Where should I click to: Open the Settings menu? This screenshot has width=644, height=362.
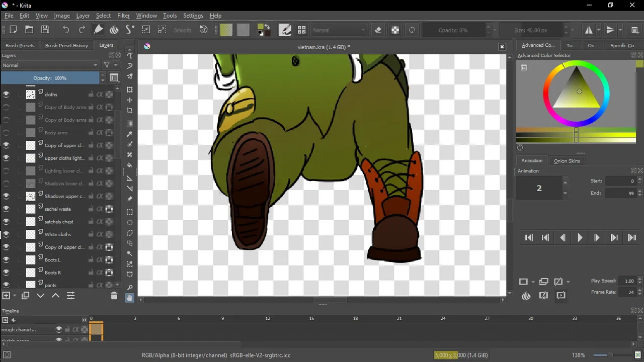tap(193, 16)
